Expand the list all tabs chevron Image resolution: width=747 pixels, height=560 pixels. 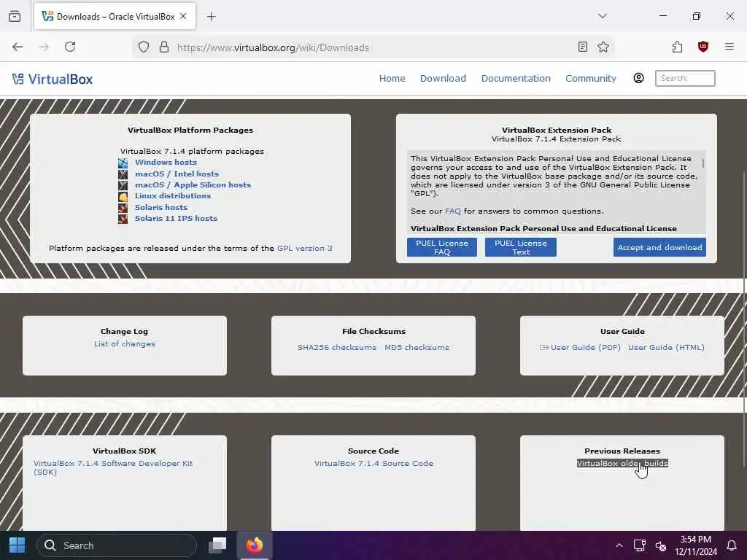click(x=603, y=16)
